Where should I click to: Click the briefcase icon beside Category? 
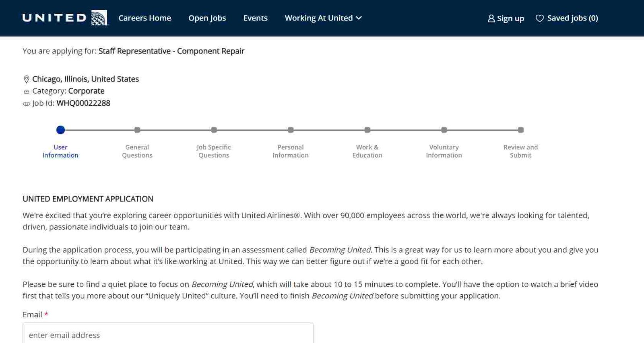tap(27, 92)
